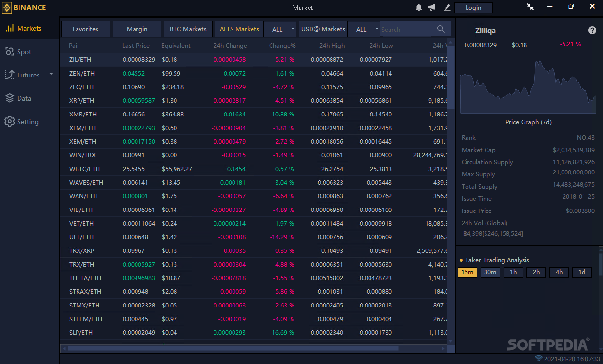Image resolution: width=603 pixels, height=364 pixels.
Task: Select the 1h interval button
Action: click(x=513, y=272)
